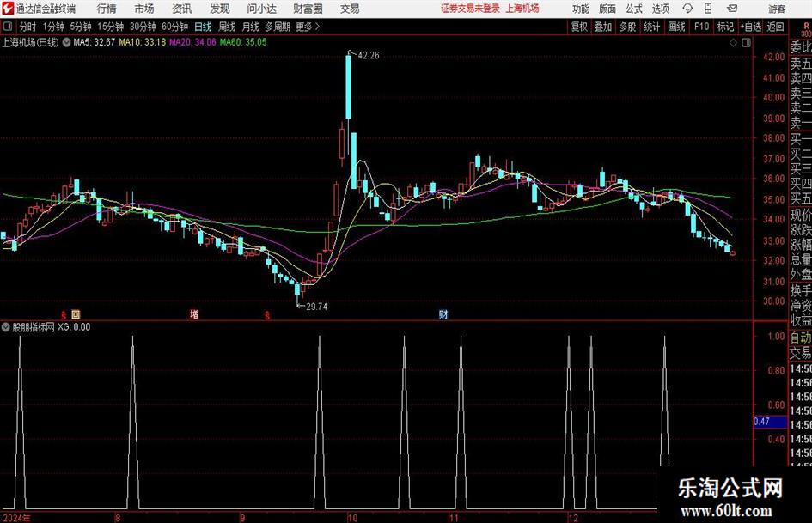Select the 日线 daily period

point(203,27)
